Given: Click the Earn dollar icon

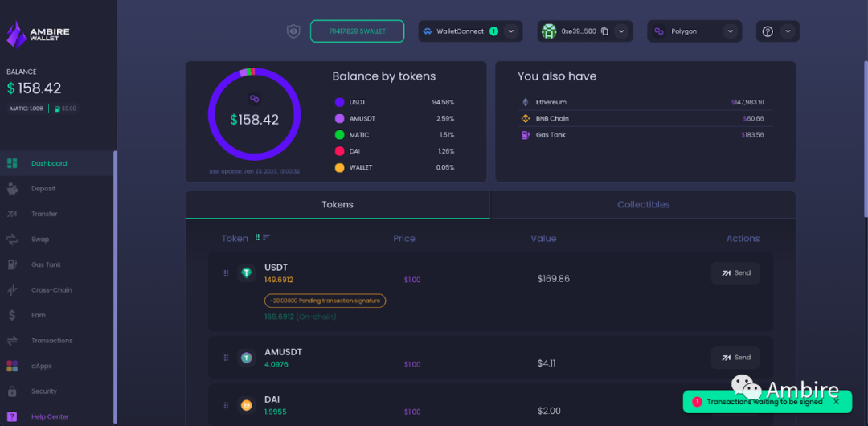Looking at the screenshot, I should click(x=12, y=315).
